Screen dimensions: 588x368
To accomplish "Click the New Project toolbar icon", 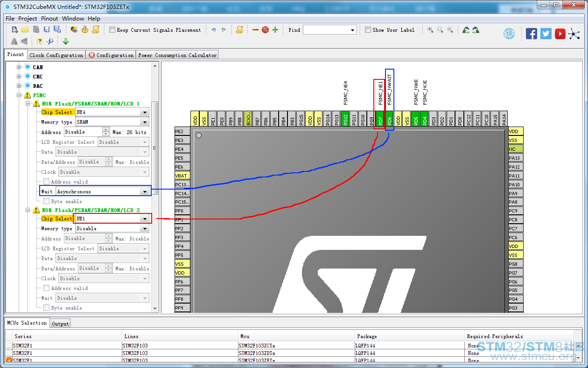I will click(15, 30).
